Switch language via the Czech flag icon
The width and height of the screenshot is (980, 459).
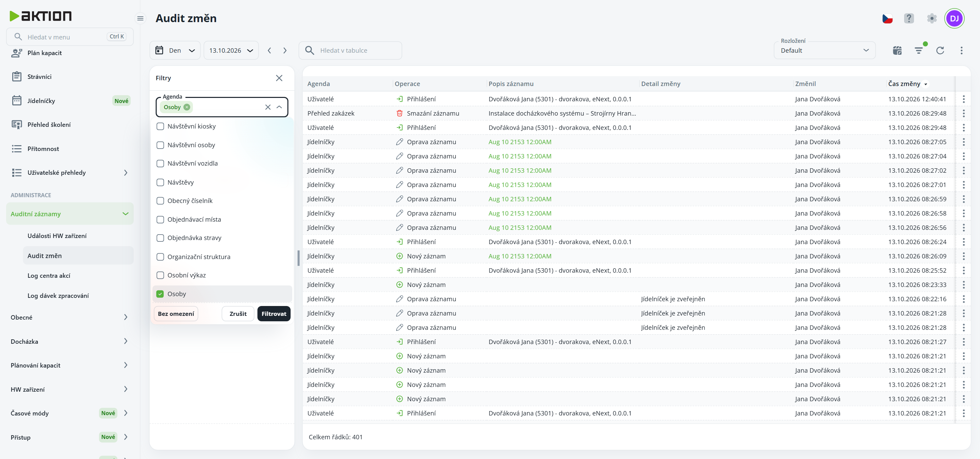click(x=887, y=18)
